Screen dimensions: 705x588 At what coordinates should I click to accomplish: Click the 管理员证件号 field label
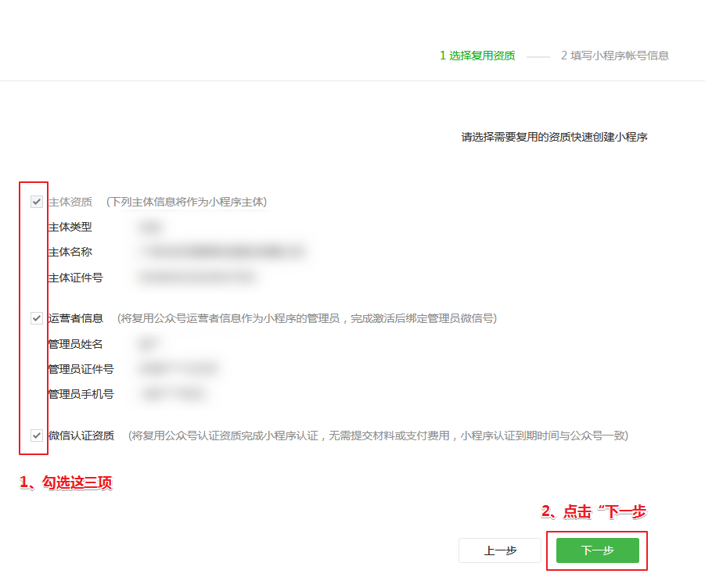81,368
